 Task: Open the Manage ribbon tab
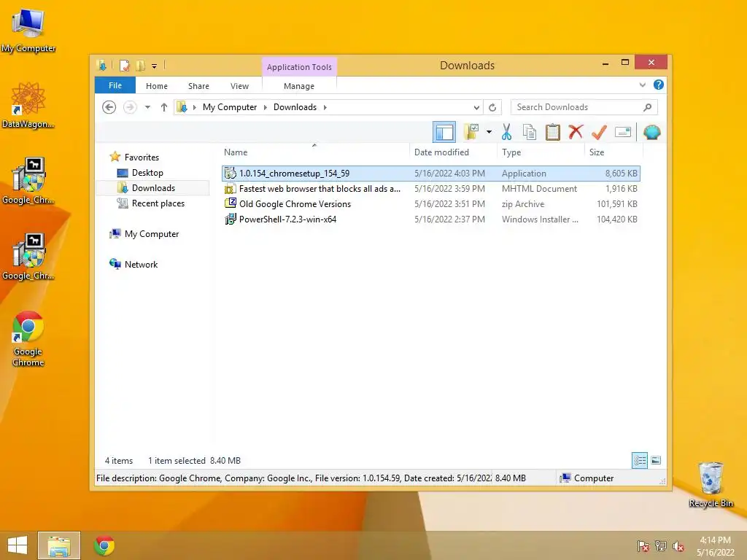[x=299, y=86]
